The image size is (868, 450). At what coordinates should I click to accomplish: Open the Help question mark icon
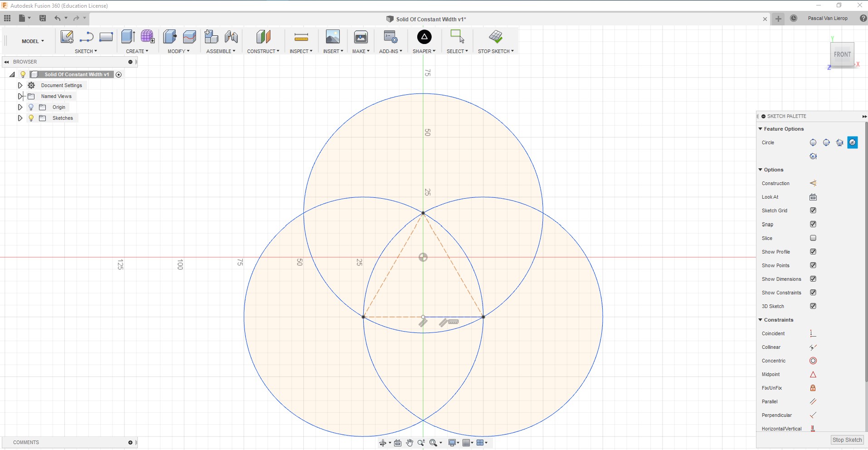(x=863, y=18)
